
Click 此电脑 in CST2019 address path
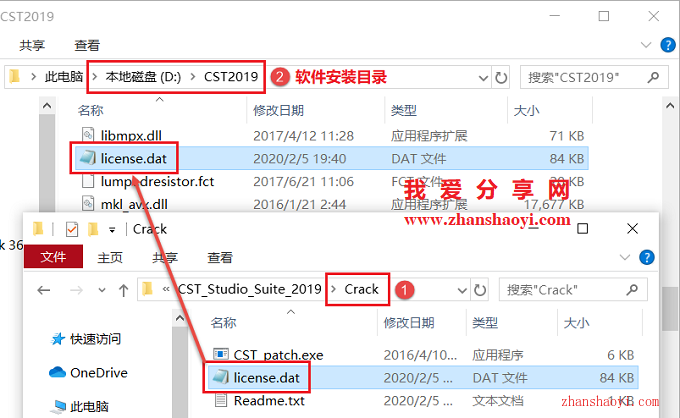click(64, 77)
